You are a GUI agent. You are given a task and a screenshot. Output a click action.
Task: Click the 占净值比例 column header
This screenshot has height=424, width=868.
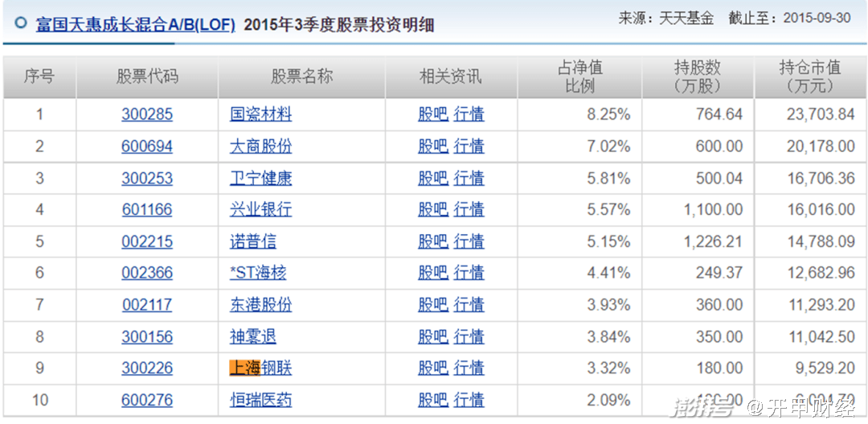[579, 77]
